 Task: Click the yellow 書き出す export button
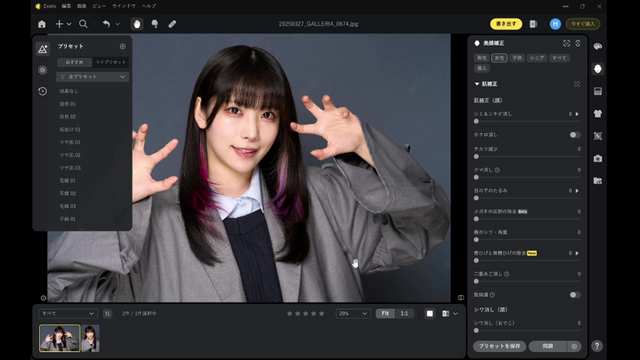pyautogui.click(x=506, y=24)
